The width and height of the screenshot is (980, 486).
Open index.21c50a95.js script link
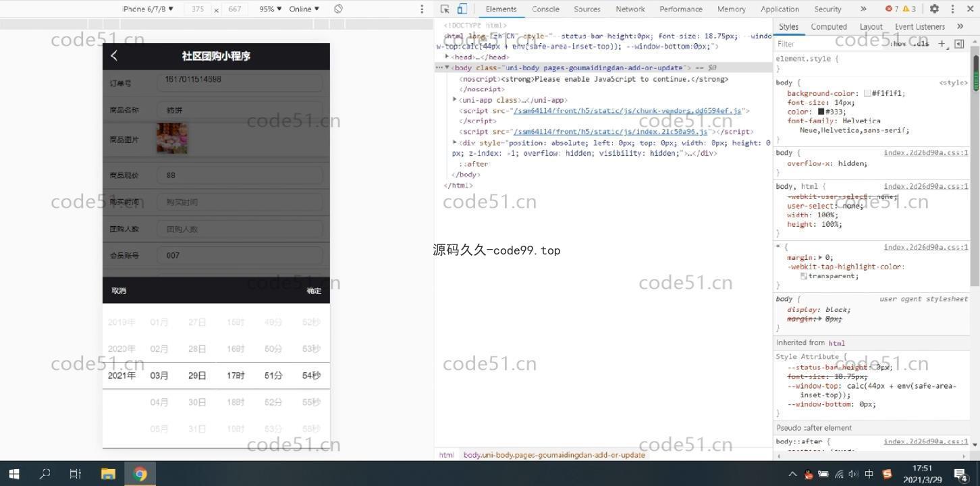(610, 132)
